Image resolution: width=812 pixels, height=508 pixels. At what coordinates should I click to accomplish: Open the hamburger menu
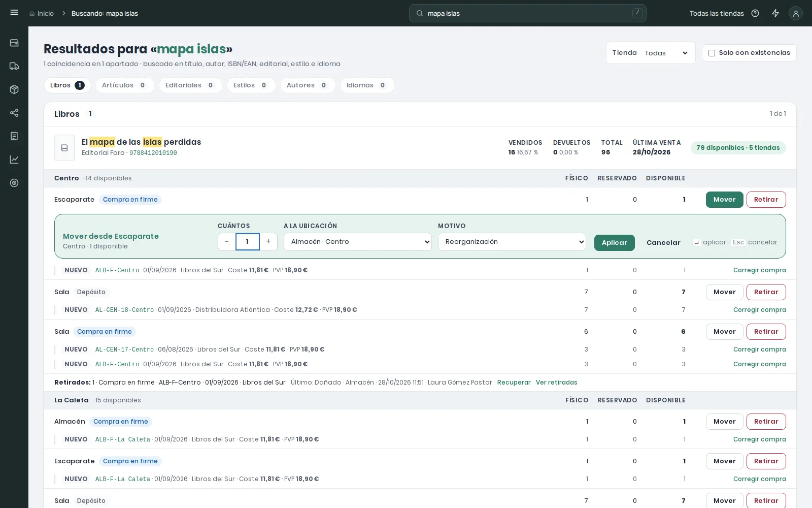point(14,13)
